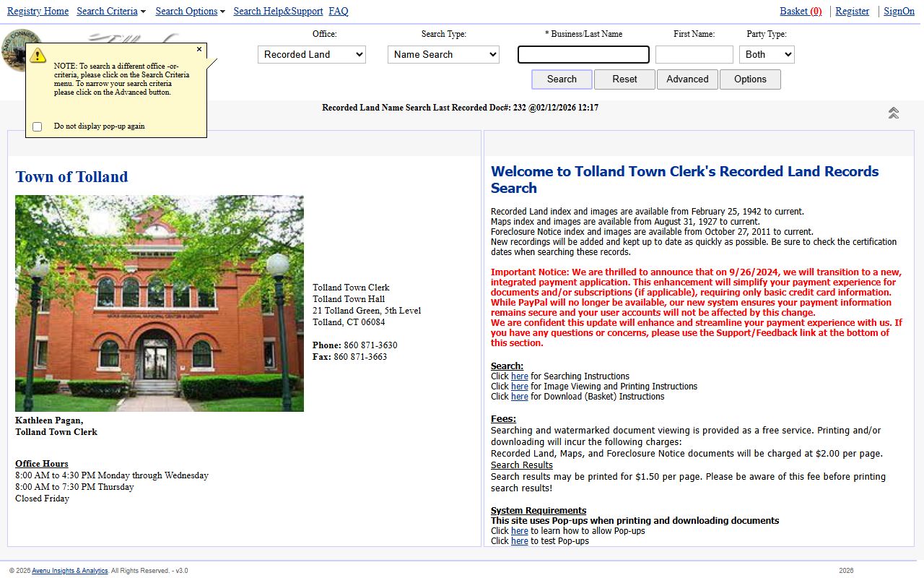Open 'here' link for Image Viewing and Printing
The image size is (924, 578).
coord(520,387)
